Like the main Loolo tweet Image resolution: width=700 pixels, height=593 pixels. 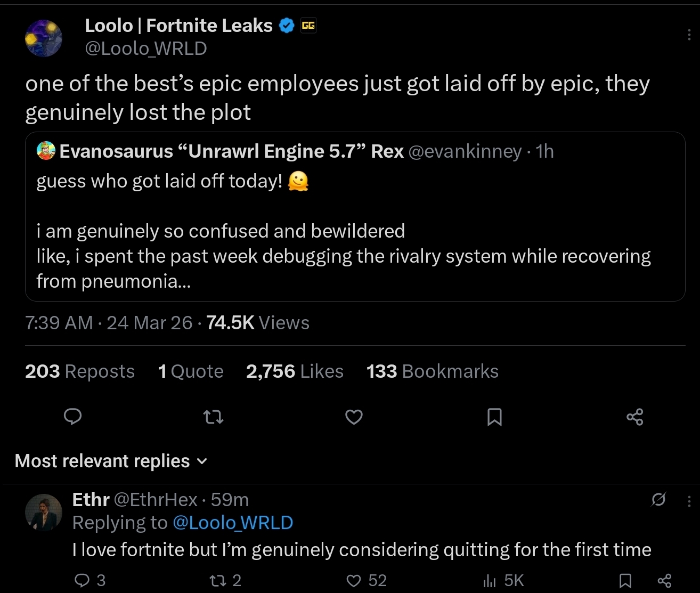pos(354,417)
